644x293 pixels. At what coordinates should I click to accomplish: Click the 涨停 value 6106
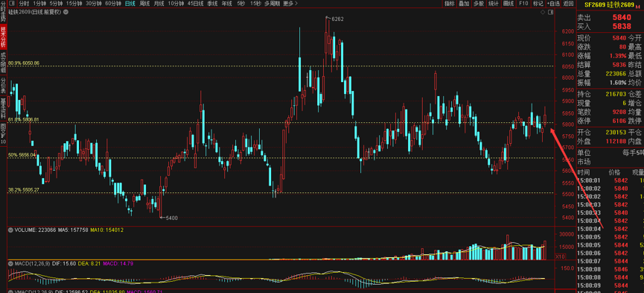click(x=619, y=121)
